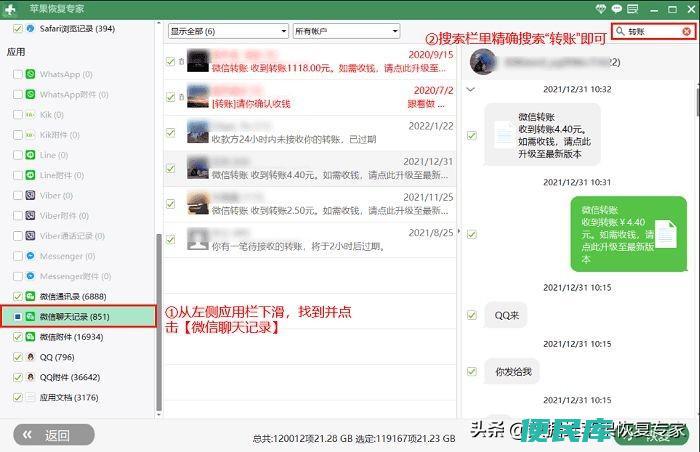The width and height of the screenshot is (700, 452).
Task: Click the sidebar vertical scrollbar thumb
Action: coord(159,322)
